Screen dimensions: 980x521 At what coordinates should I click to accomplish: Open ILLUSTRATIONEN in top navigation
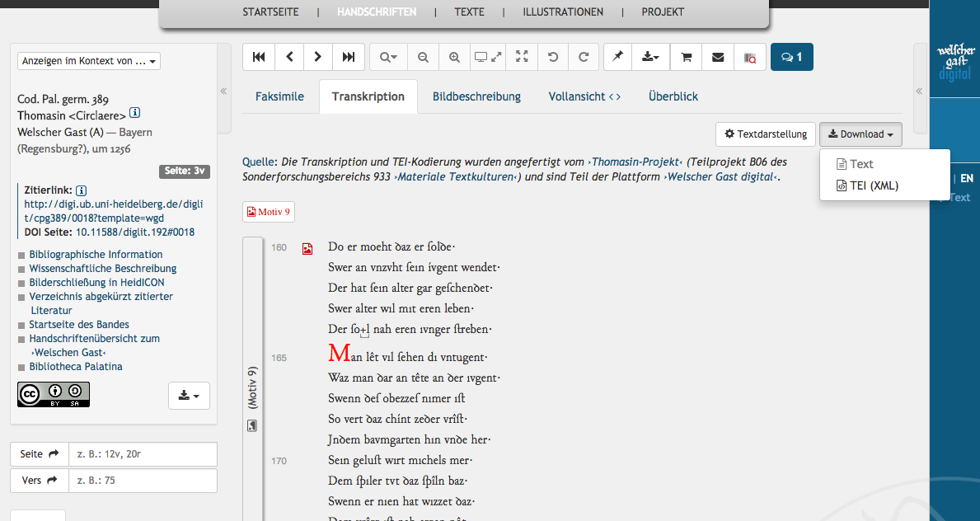pos(563,12)
